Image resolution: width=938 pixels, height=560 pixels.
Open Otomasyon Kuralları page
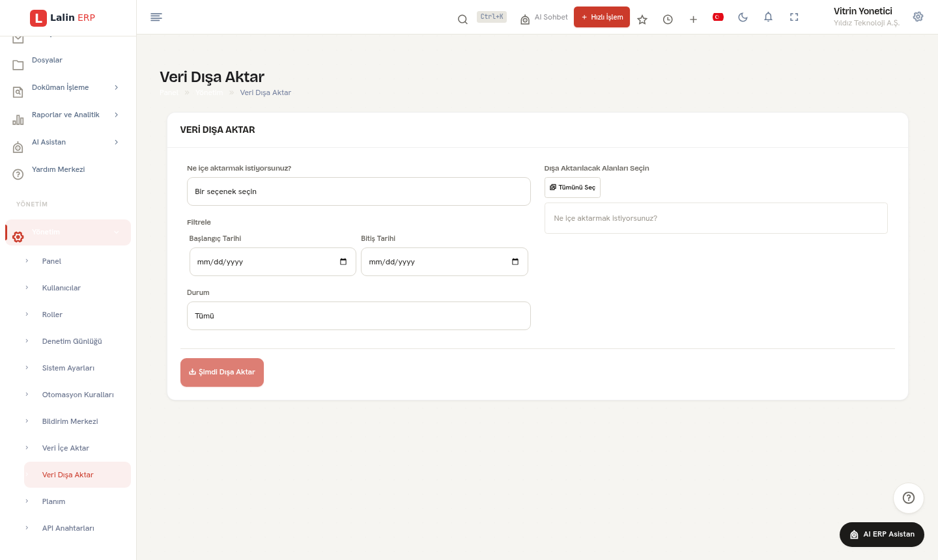click(x=78, y=395)
